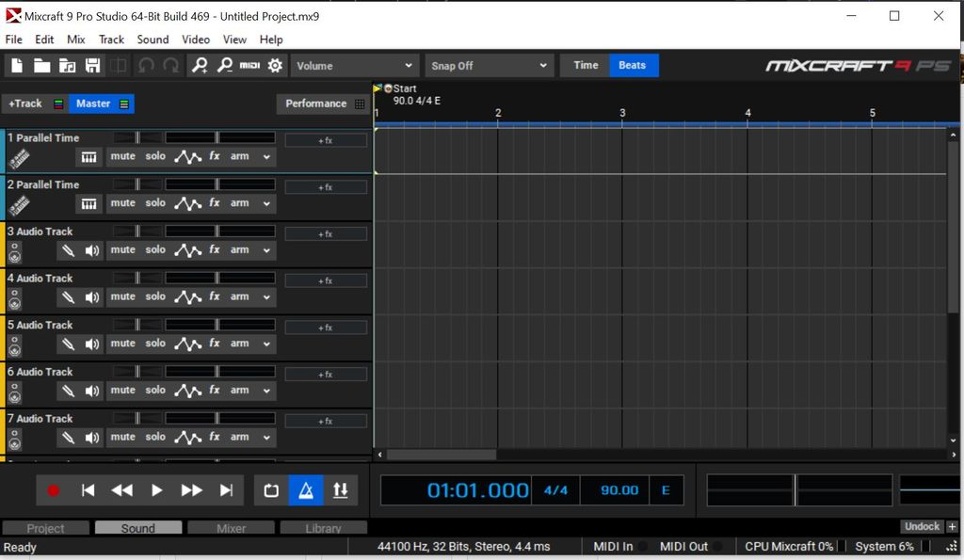Click the Fast Forward button

(191, 490)
